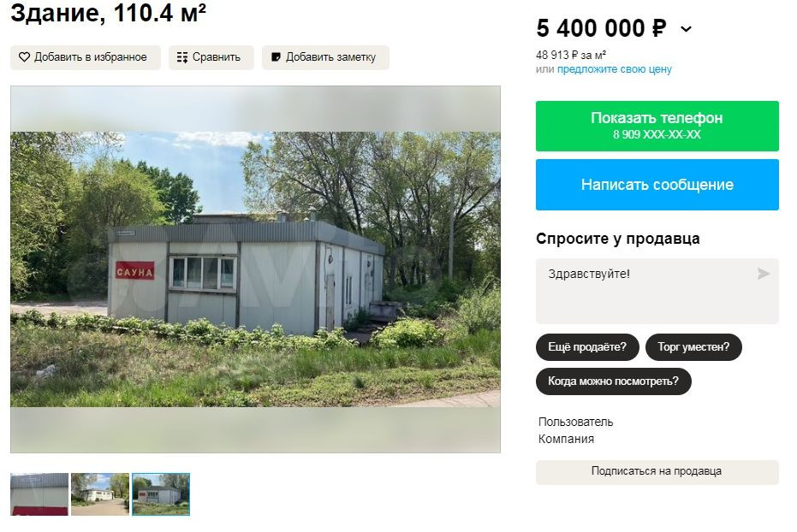Click the send arrow in the message box
This screenshot has width=797, height=532.
[x=763, y=274]
